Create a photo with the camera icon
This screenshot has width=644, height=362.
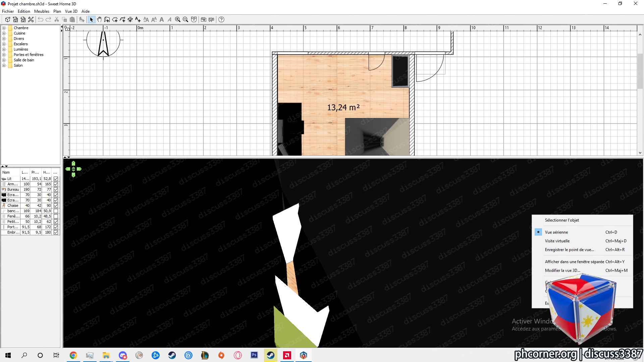point(204,19)
